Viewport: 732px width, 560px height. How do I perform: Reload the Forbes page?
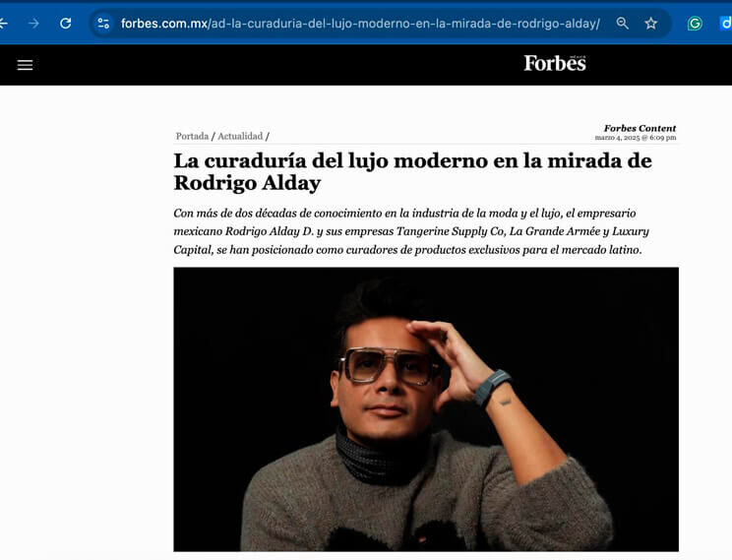pyautogui.click(x=65, y=24)
